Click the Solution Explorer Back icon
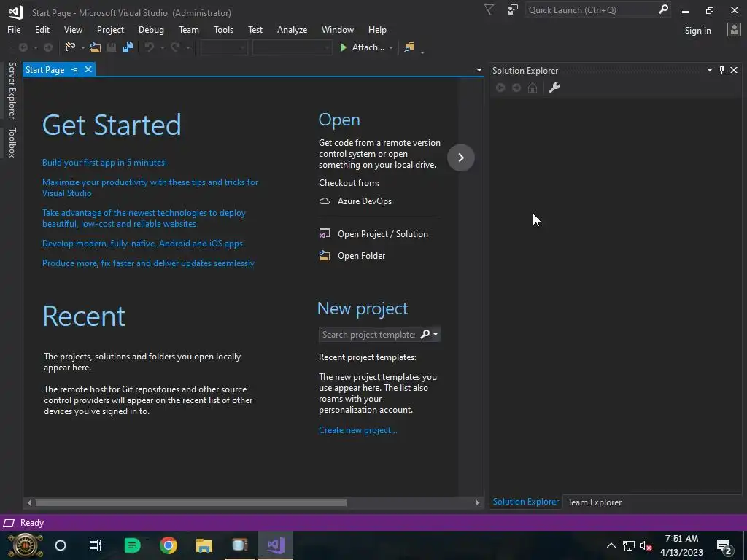Image resolution: width=747 pixels, height=560 pixels. pyautogui.click(x=500, y=87)
